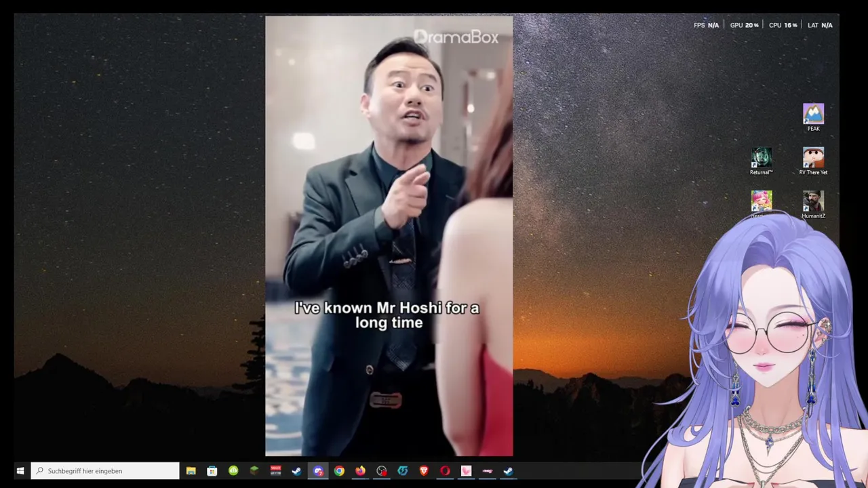Viewport: 868px width, 488px height.
Task: Open Opera browser from the taskbar
Action: [445, 471]
